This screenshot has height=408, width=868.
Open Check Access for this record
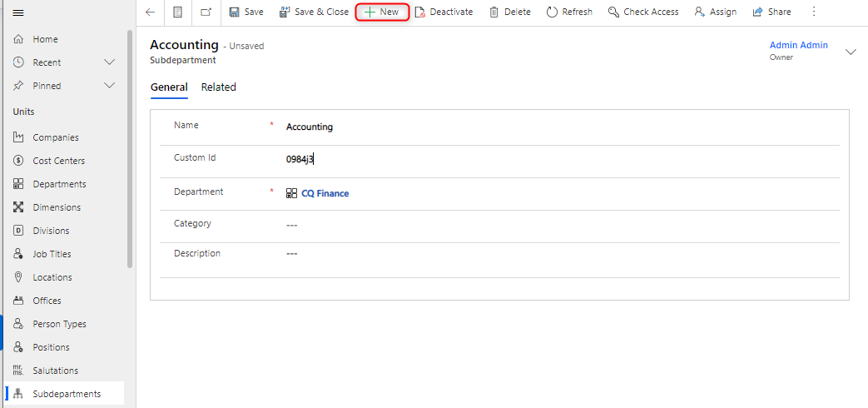tap(643, 12)
